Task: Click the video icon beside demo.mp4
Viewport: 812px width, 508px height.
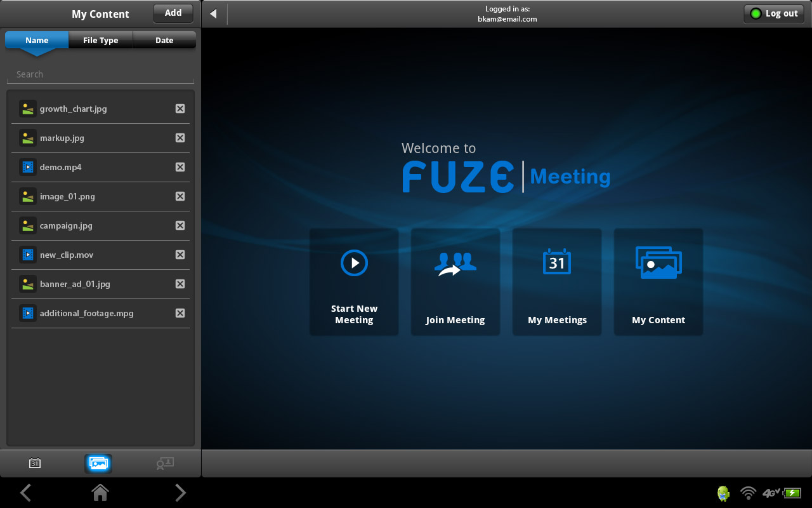Action: [28, 167]
